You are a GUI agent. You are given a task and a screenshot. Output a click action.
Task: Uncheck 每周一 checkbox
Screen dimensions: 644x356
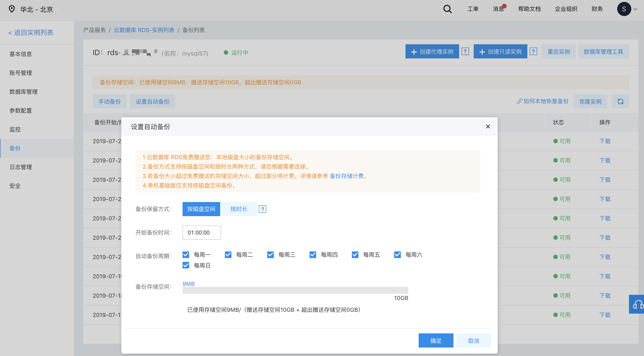tap(186, 255)
